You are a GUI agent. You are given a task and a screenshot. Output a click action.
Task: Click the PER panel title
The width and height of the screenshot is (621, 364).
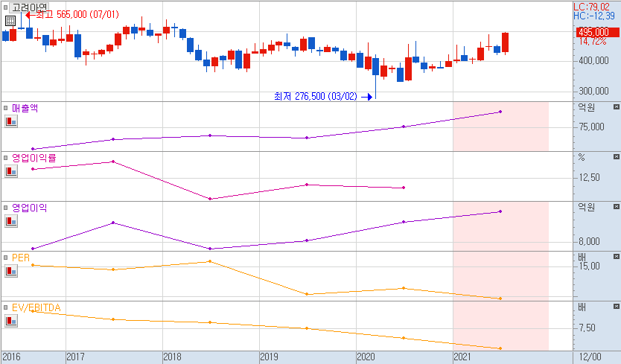(x=21, y=258)
